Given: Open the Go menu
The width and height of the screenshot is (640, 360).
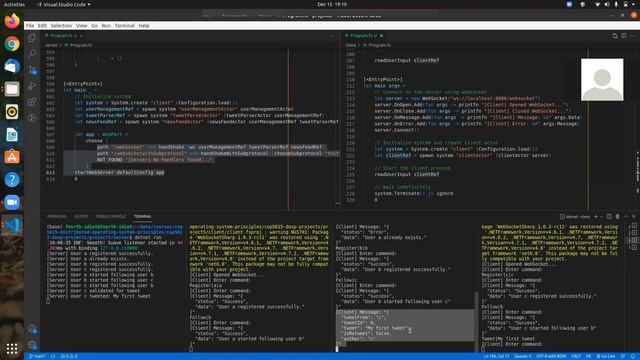Looking at the screenshot, I should click(x=94, y=26).
